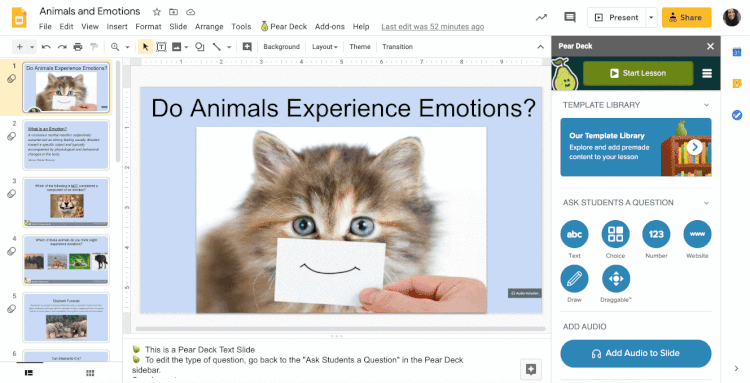Open the Pear Deck menu
The image size is (750, 383).
click(284, 27)
